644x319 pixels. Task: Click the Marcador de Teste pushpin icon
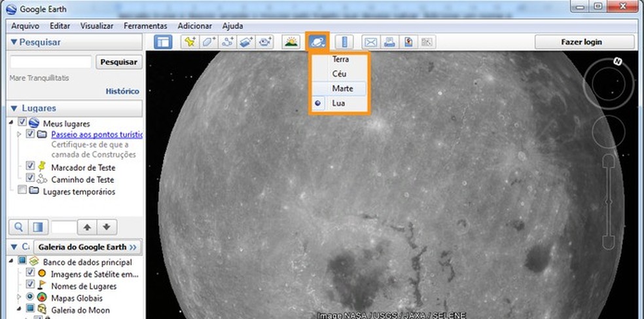(x=42, y=166)
